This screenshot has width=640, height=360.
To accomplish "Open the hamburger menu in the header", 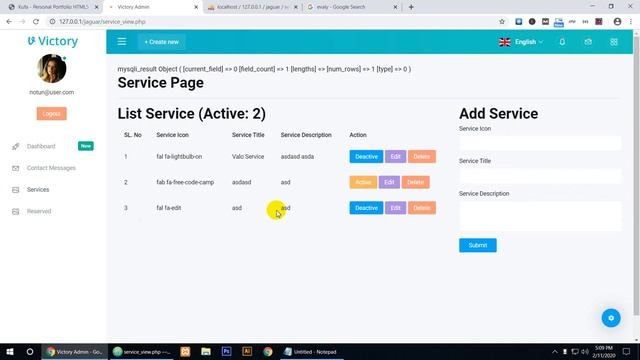I will coord(122,42).
